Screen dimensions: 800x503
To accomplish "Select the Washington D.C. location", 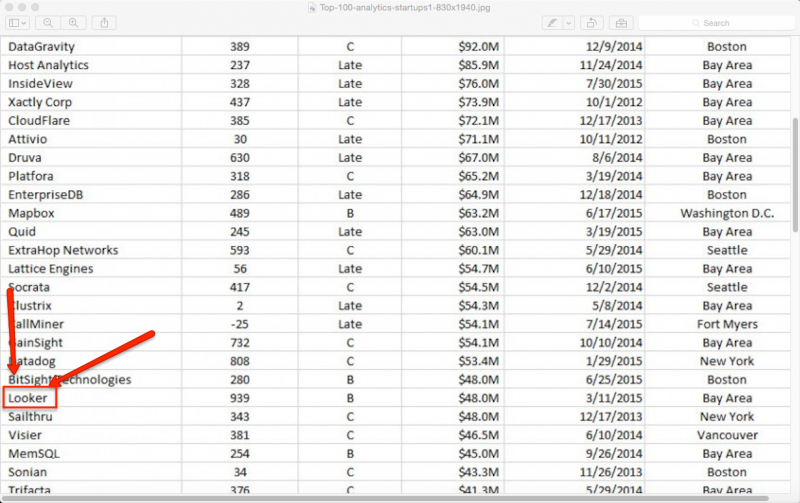I will (x=727, y=213).
